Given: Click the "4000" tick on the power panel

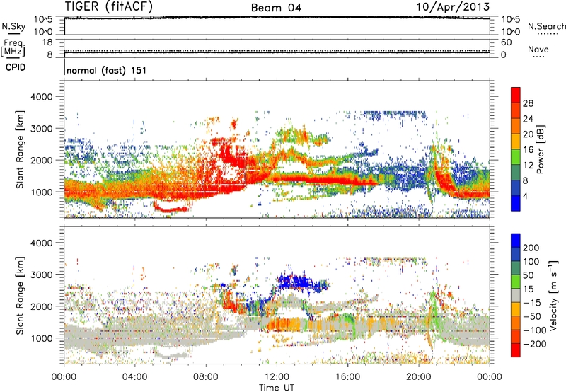Looking at the screenshot, I should coord(41,97).
